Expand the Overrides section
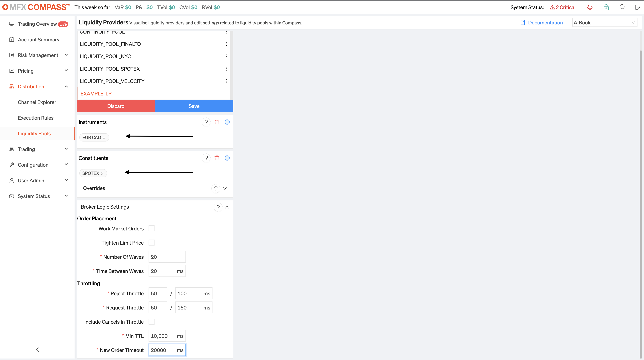This screenshot has width=644, height=360. 225,188
